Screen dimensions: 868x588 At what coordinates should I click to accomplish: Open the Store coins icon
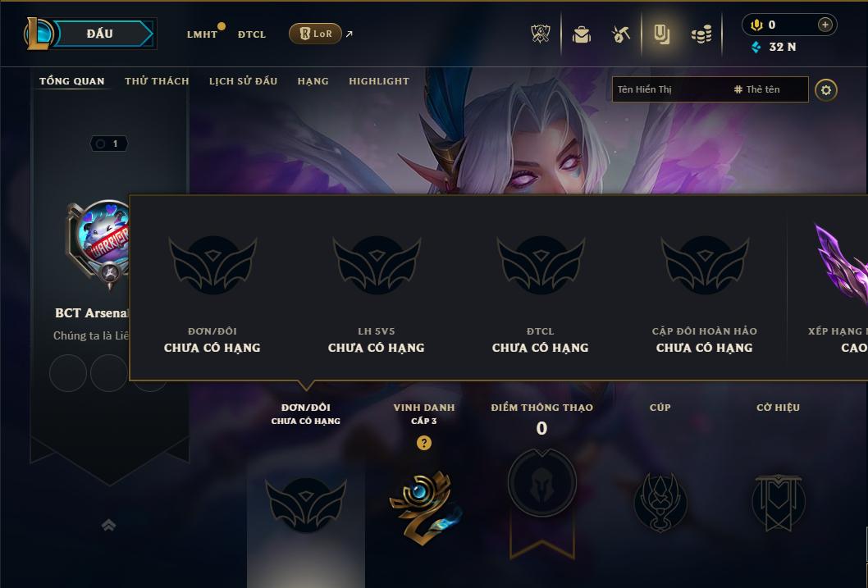click(701, 34)
